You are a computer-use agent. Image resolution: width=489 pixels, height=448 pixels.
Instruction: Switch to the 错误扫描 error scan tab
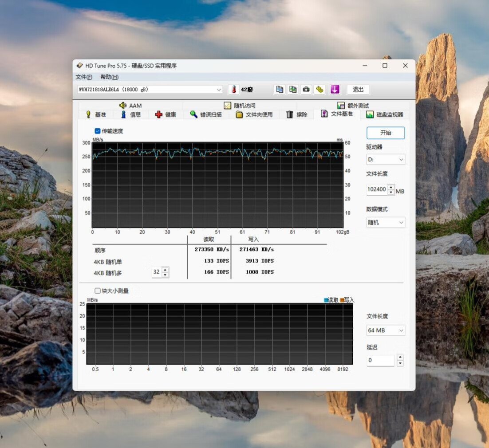pos(206,114)
